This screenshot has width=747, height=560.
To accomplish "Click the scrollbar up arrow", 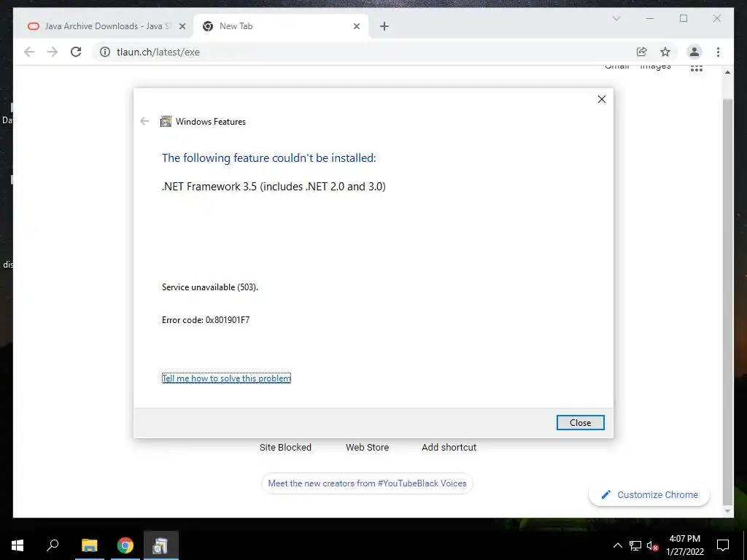I will [x=727, y=72].
